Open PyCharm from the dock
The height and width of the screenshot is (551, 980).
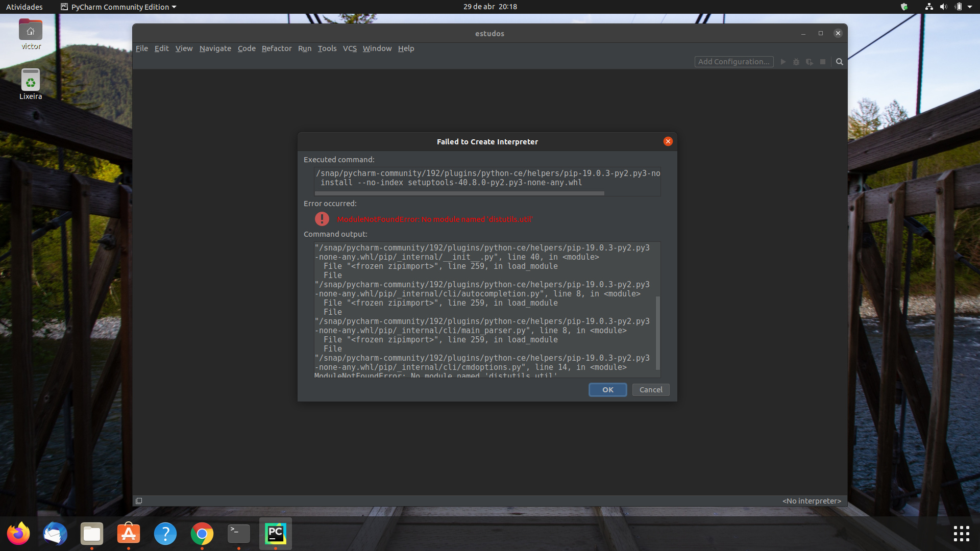pos(275,534)
